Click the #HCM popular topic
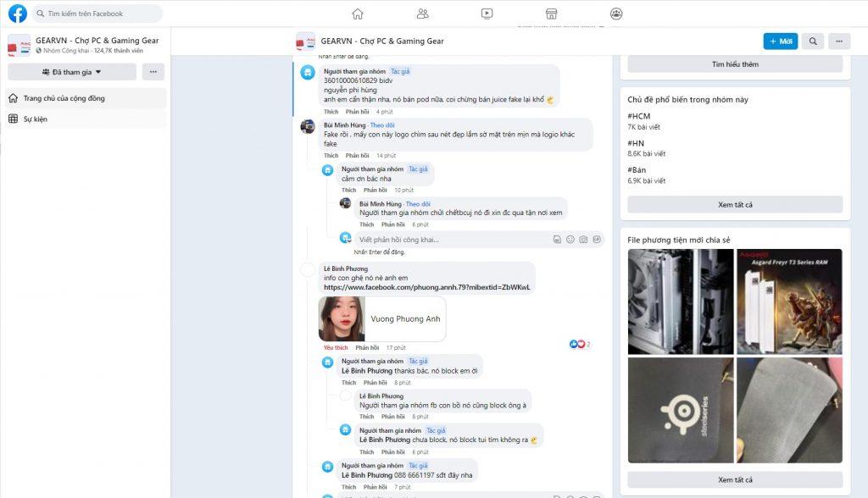The height and width of the screenshot is (498, 868). pyautogui.click(x=638, y=116)
